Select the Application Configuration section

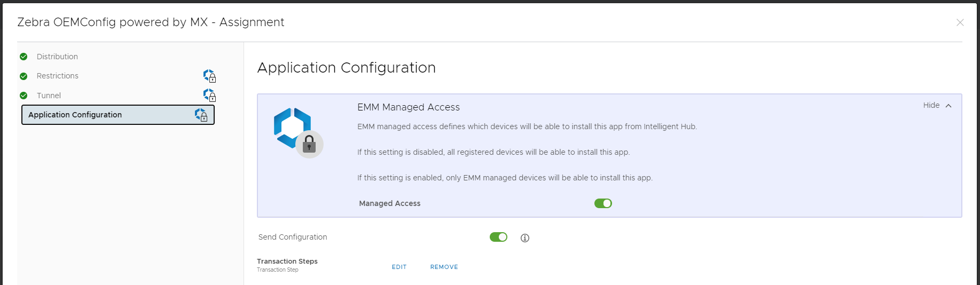click(x=75, y=115)
